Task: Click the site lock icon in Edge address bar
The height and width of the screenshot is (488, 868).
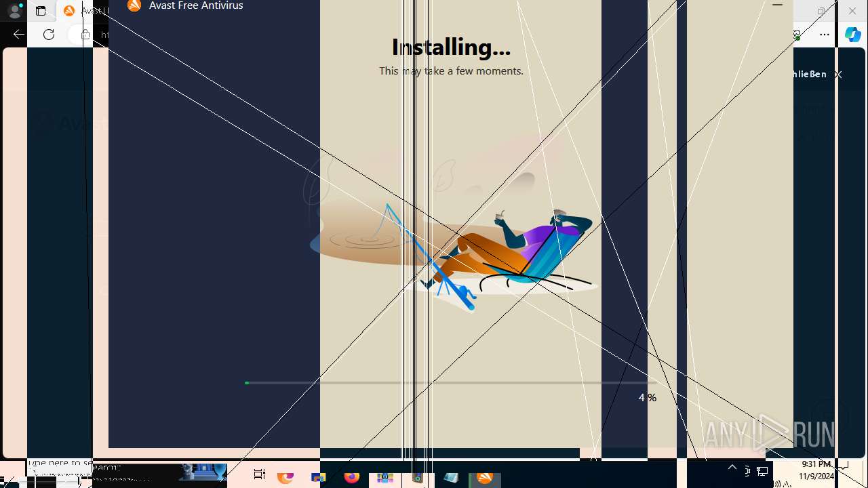Action: pos(85,35)
